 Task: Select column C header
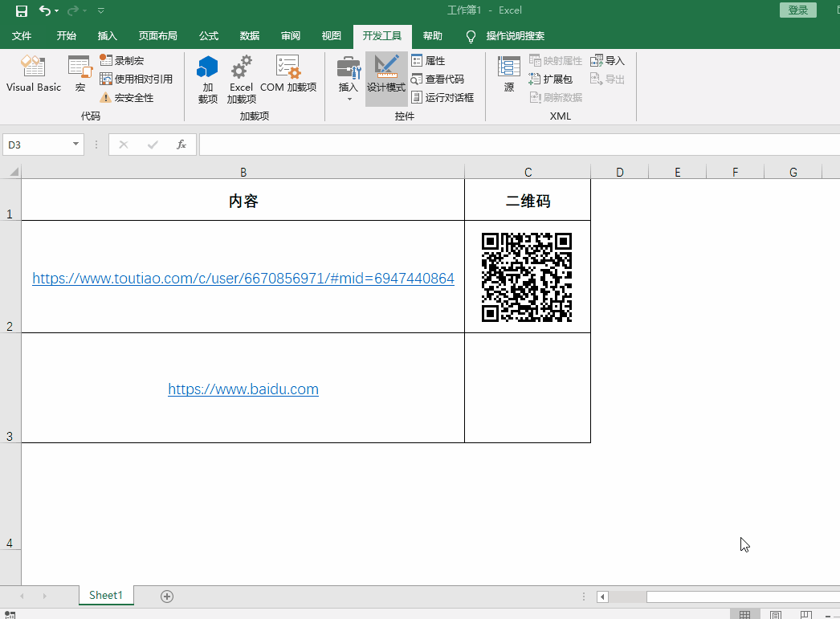[528, 172]
